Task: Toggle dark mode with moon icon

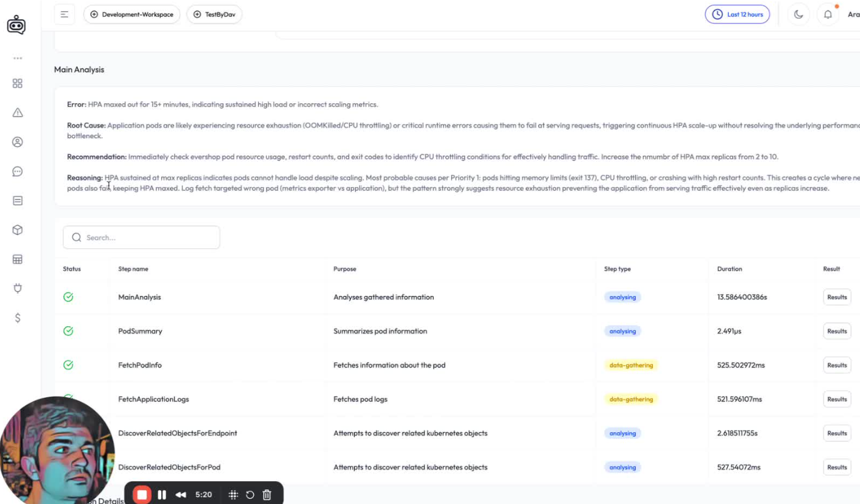Action: (798, 14)
